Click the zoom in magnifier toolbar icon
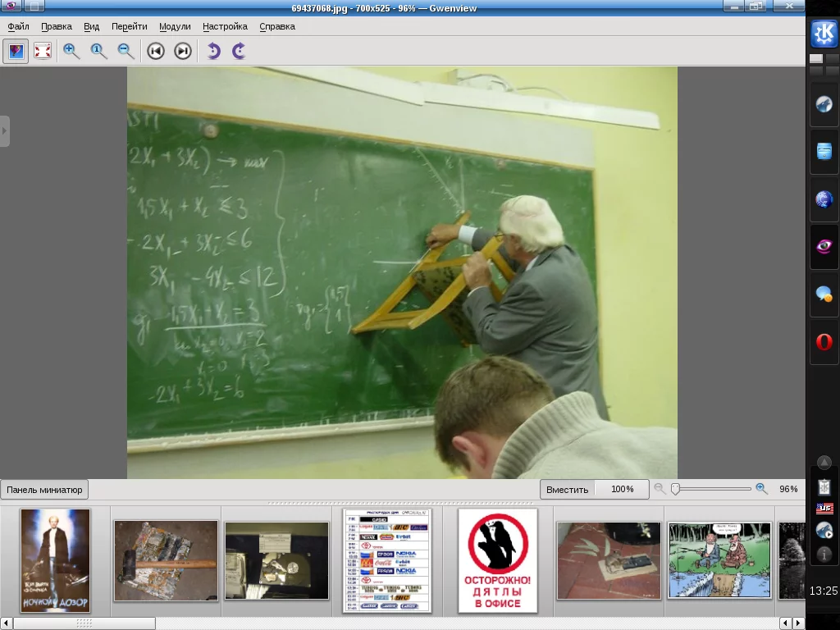Image resolution: width=840 pixels, height=630 pixels. click(x=71, y=51)
